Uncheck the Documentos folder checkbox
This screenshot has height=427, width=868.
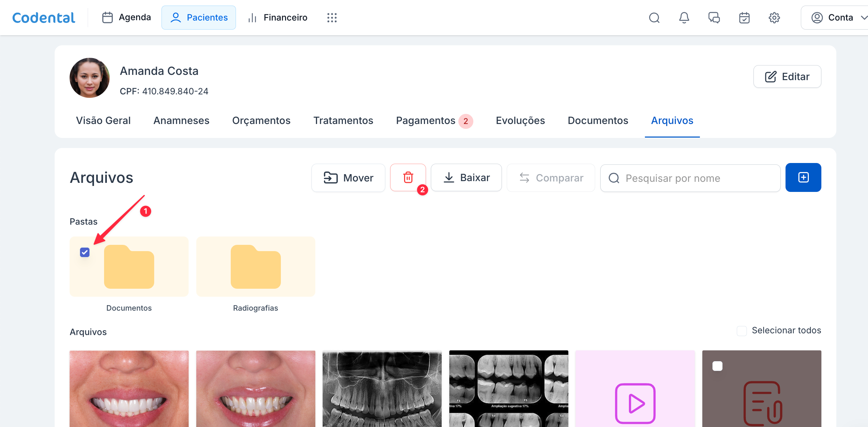tap(85, 252)
